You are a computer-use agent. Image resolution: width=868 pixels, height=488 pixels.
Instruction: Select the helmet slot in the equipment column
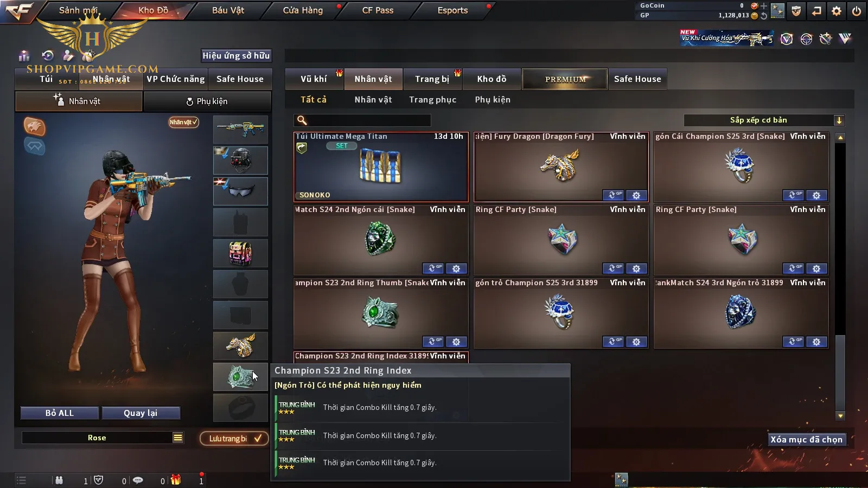click(240, 160)
